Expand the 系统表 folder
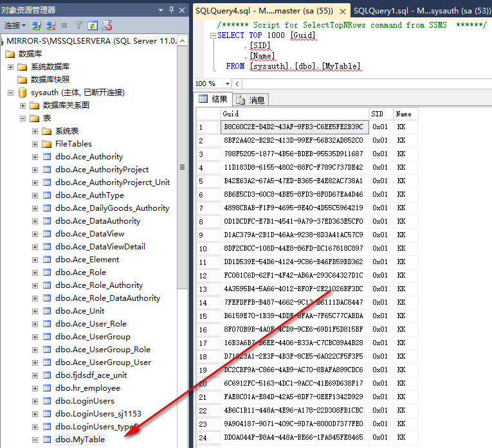 [x=35, y=131]
